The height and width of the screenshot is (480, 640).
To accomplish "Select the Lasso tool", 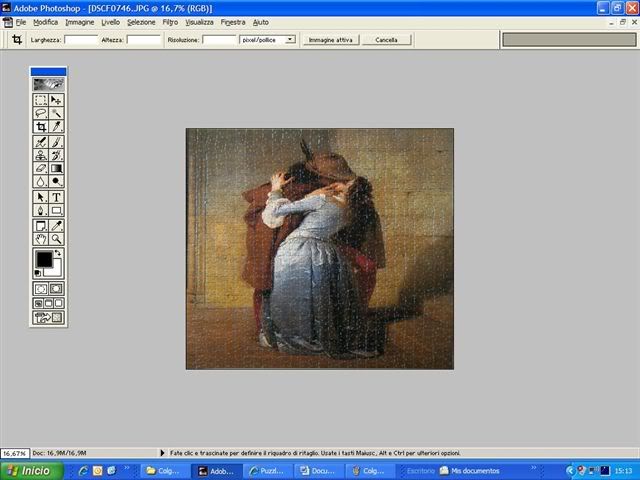I will click(x=40, y=113).
